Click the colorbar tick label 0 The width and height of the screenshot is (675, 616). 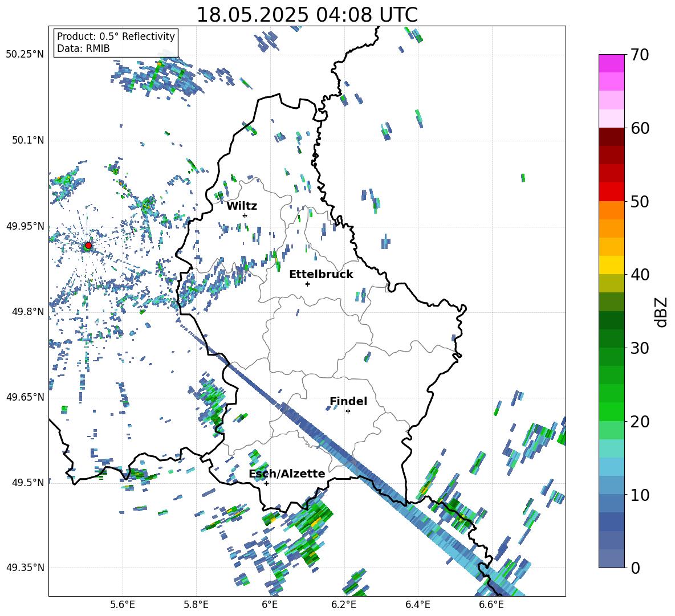pos(635,568)
